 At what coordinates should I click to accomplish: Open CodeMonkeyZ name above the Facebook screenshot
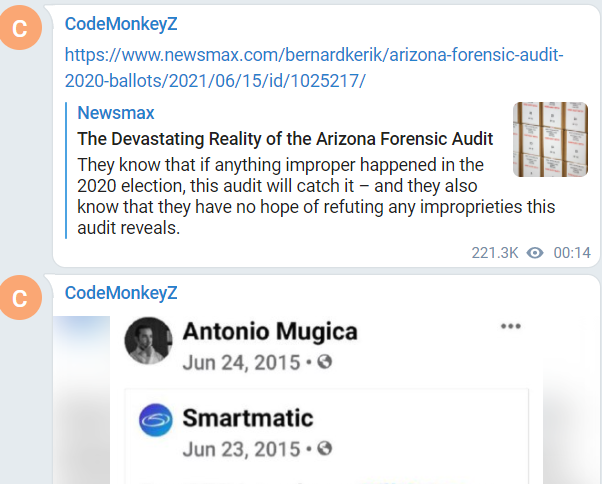tap(121, 292)
